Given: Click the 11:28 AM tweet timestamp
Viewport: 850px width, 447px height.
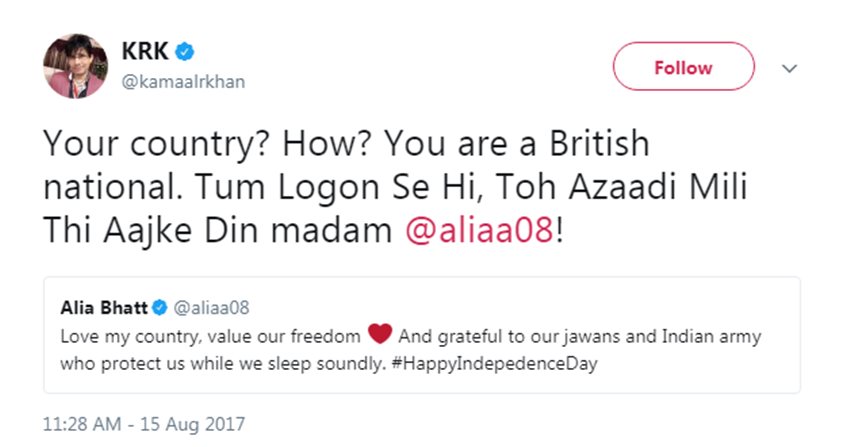Looking at the screenshot, I should pyautogui.click(x=90, y=423).
